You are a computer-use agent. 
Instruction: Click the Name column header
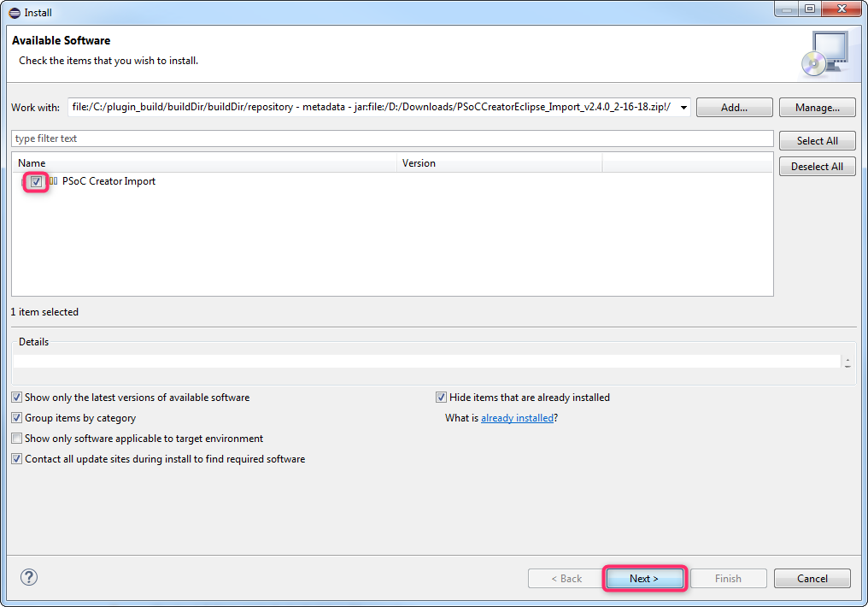click(x=203, y=162)
